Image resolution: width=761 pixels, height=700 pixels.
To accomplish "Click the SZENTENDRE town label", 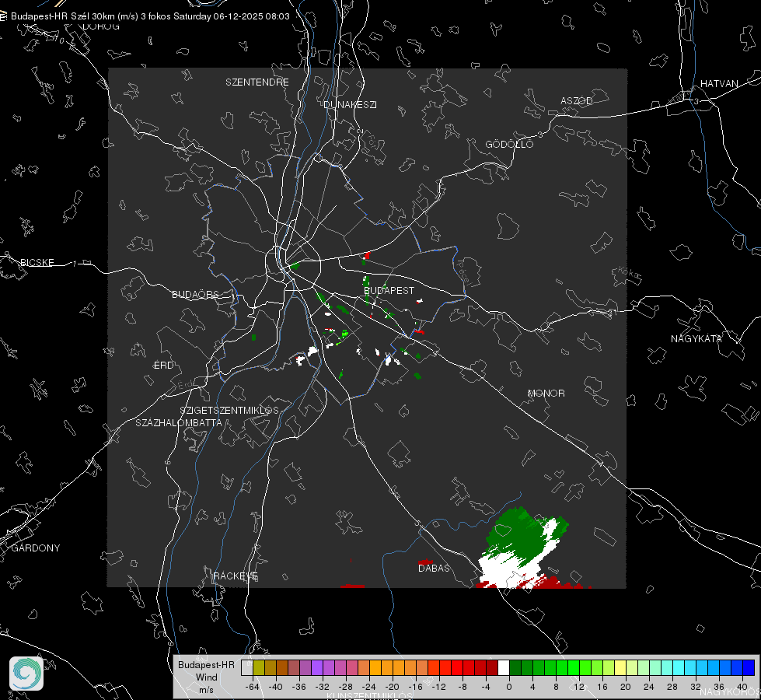I will coord(257,82).
